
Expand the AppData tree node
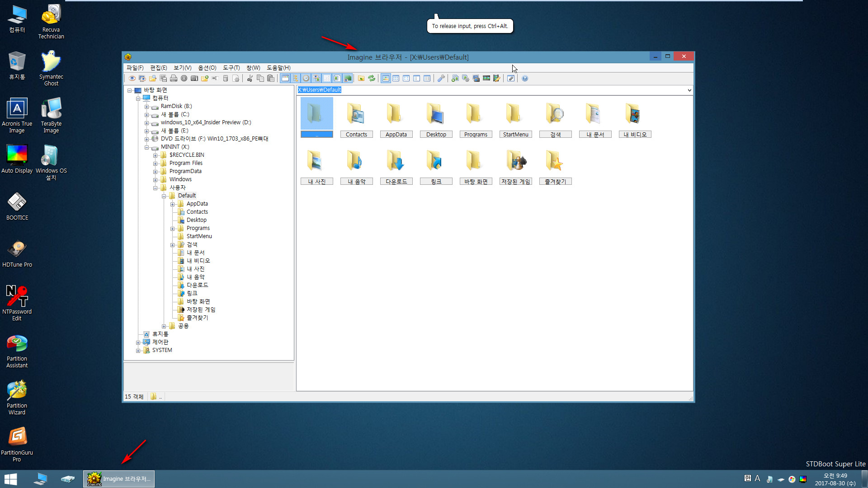tap(172, 204)
